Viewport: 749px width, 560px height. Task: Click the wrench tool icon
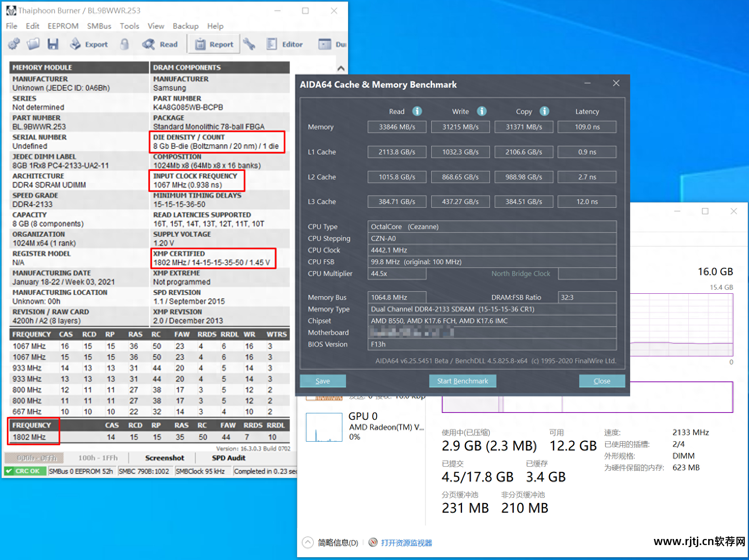pyautogui.click(x=249, y=44)
